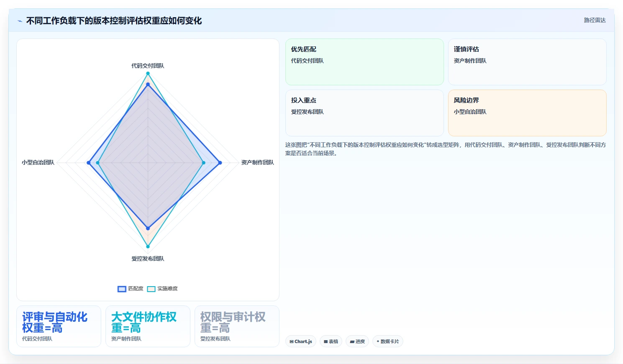Click the description paragraph starting 这张图把
This screenshot has width=623, height=364.
click(x=446, y=149)
